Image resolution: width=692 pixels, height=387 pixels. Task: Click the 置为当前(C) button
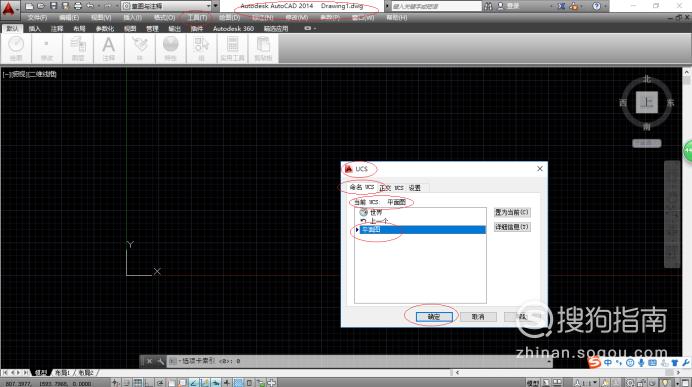click(511, 212)
